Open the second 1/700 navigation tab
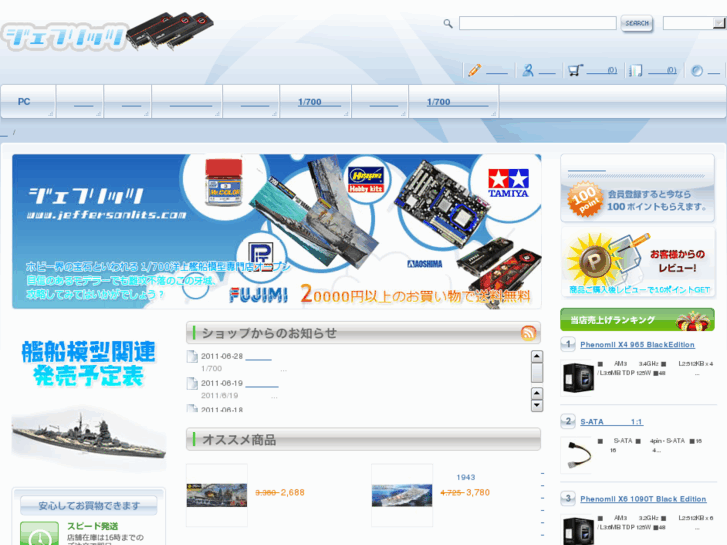The height and width of the screenshot is (545, 727). coord(453,102)
